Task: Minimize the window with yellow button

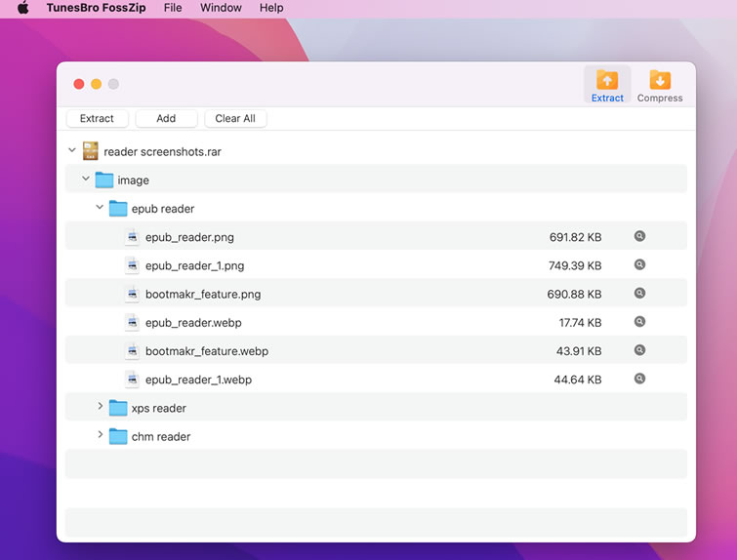Action: click(x=97, y=84)
